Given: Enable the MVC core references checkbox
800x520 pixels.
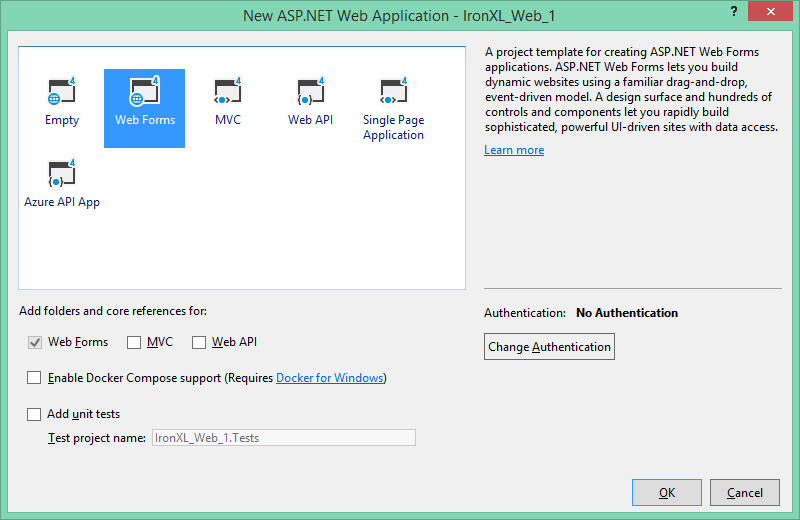Looking at the screenshot, I should click(134, 343).
